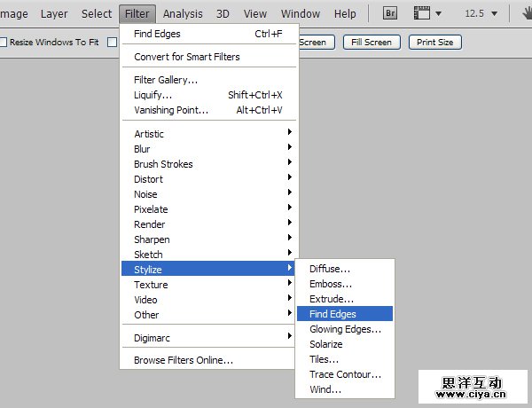Select the Emboss filter option
The height and width of the screenshot is (408, 532).
pyautogui.click(x=331, y=284)
